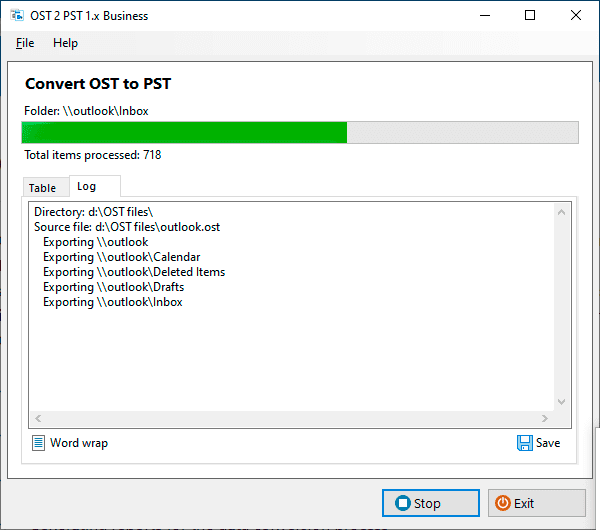
Task: Click the Word wrap document icon
Action: [x=39, y=443]
